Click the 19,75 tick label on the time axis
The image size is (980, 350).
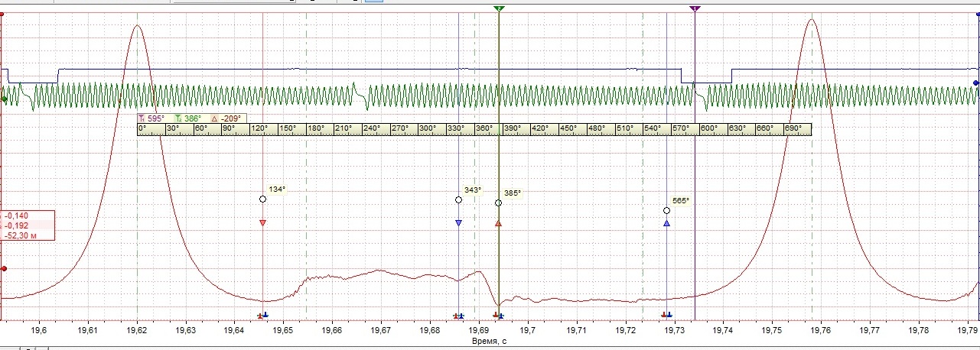coord(771,331)
